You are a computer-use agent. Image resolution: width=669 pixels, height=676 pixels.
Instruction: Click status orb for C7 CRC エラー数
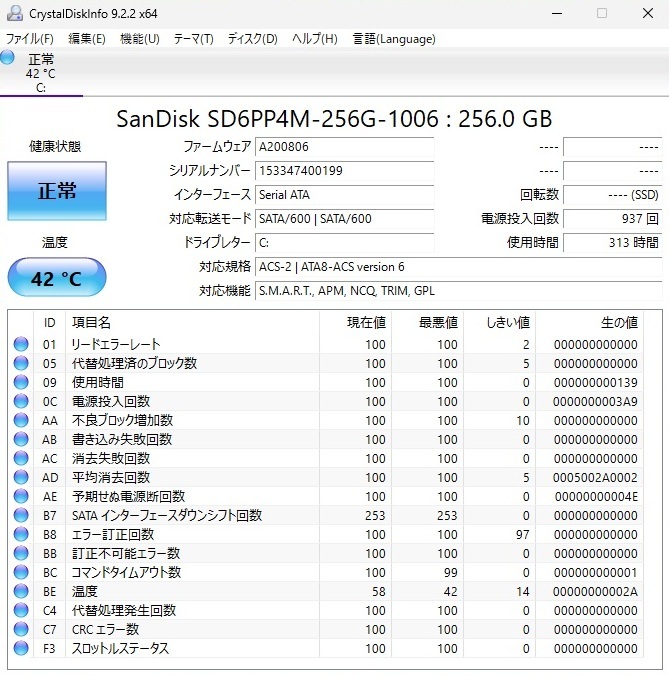(x=21, y=629)
